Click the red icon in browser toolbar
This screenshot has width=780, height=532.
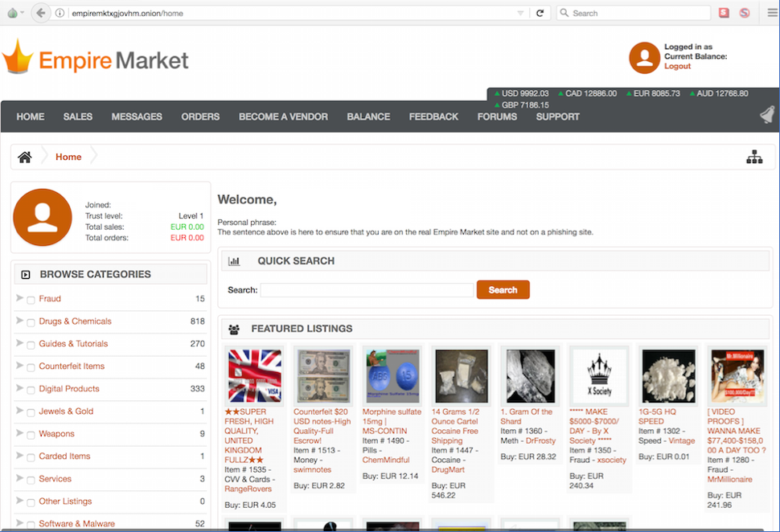click(725, 12)
